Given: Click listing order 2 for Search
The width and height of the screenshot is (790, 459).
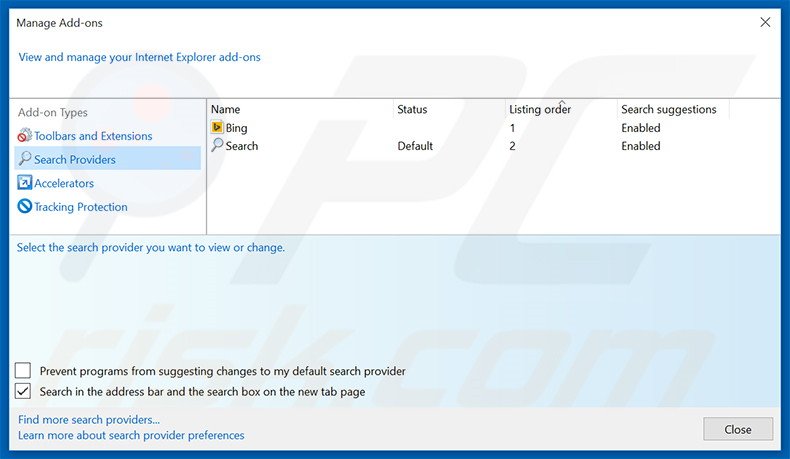Looking at the screenshot, I should [512, 146].
